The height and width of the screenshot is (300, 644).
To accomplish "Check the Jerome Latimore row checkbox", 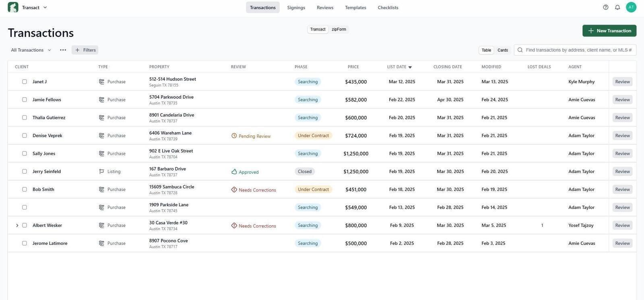I will tap(25, 243).
